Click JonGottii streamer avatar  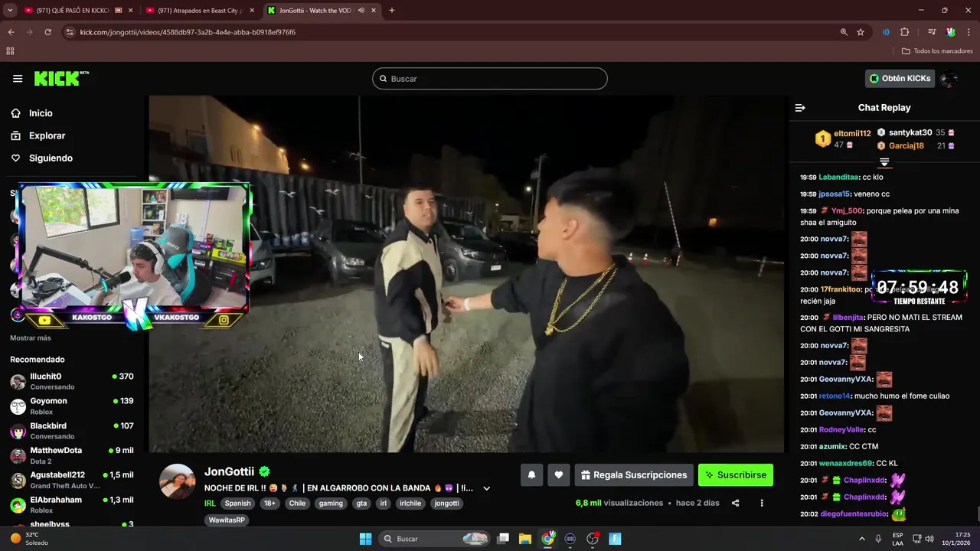pos(177,481)
